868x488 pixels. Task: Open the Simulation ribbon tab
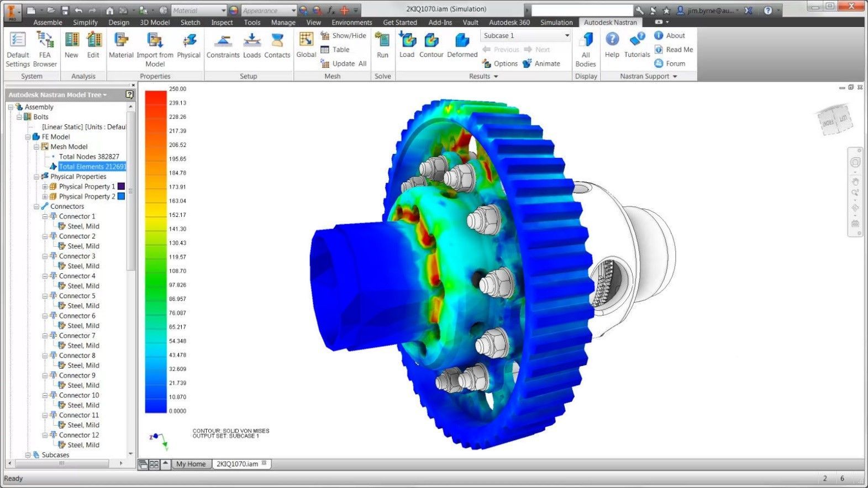[556, 23]
